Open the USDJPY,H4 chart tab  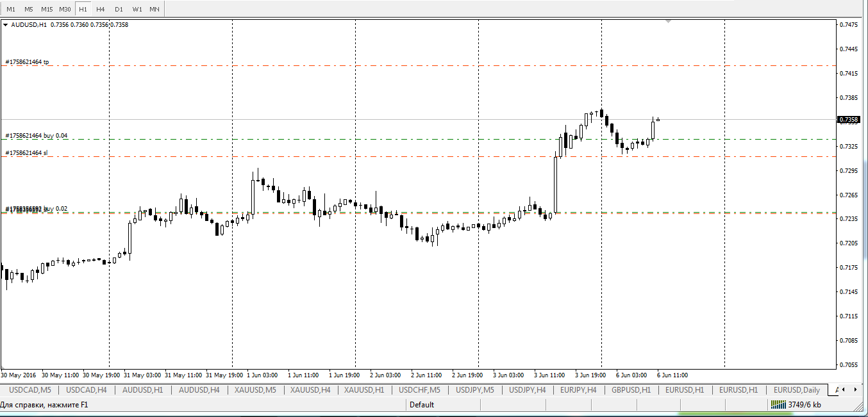click(528, 389)
